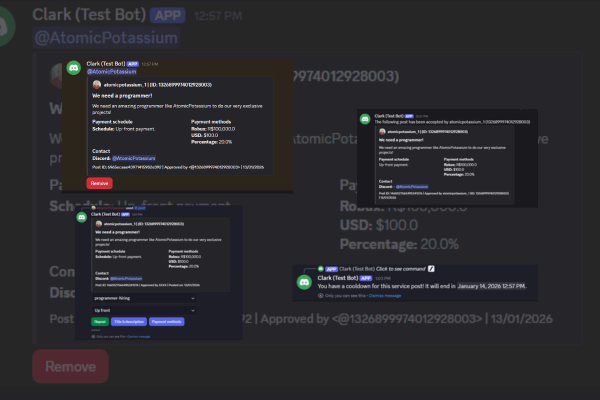Click green Discord bot avatar in top-left panel
This screenshot has height=400, width=600.
pos(74,68)
